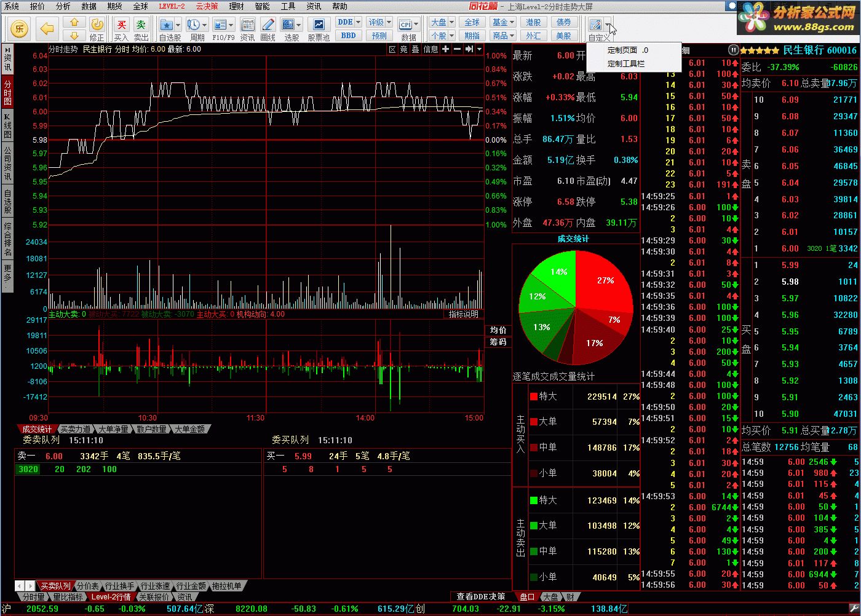Select the 画线 drawing pencil tool

tap(268, 25)
